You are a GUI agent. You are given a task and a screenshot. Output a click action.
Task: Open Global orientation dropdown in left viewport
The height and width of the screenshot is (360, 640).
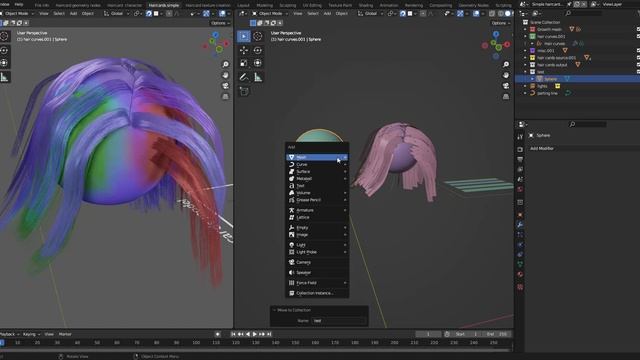(116, 13)
